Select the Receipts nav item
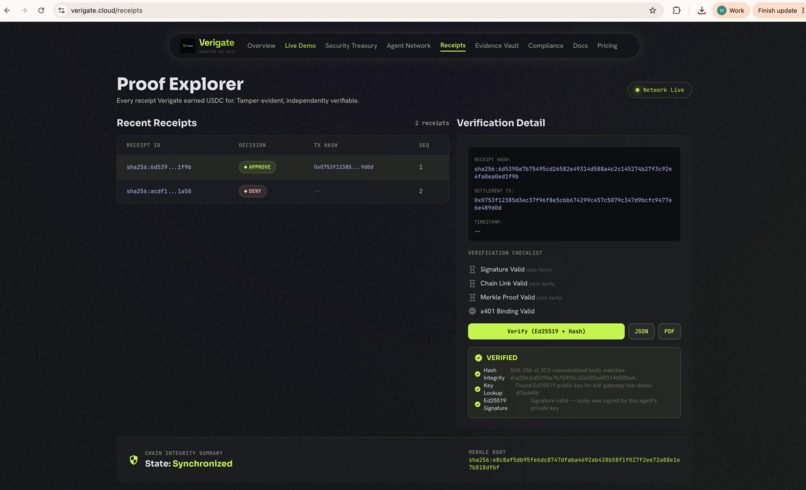This screenshot has height=490, width=806. 453,46
